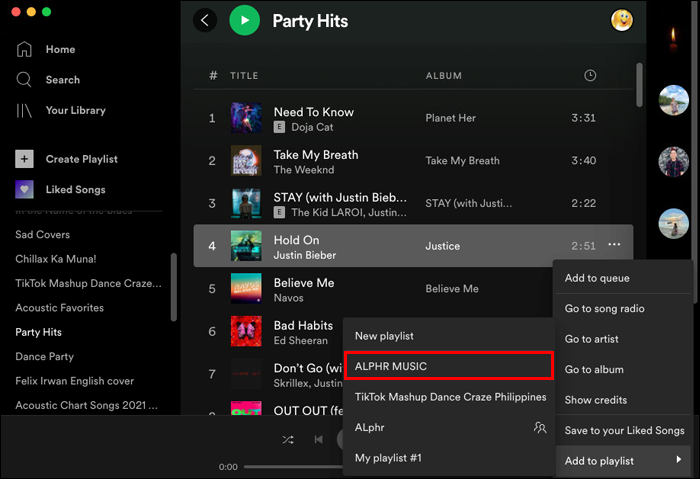Click the green Party Hits play button
This screenshot has height=479, width=700.
click(x=244, y=20)
